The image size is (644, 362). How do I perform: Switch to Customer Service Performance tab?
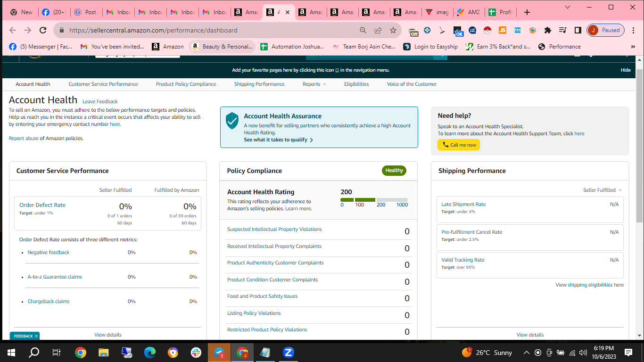click(x=103, y=84)
